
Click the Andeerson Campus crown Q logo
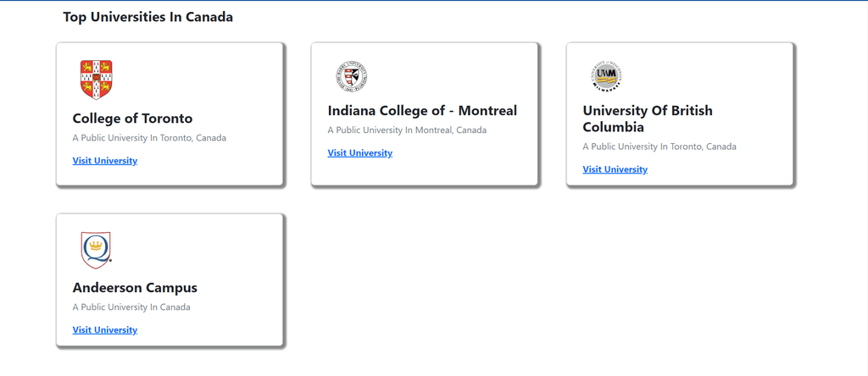[97, 251]
